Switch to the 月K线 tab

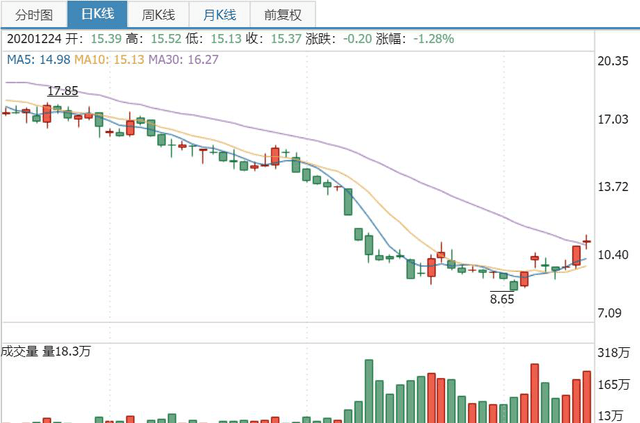[x=220, y=14]
